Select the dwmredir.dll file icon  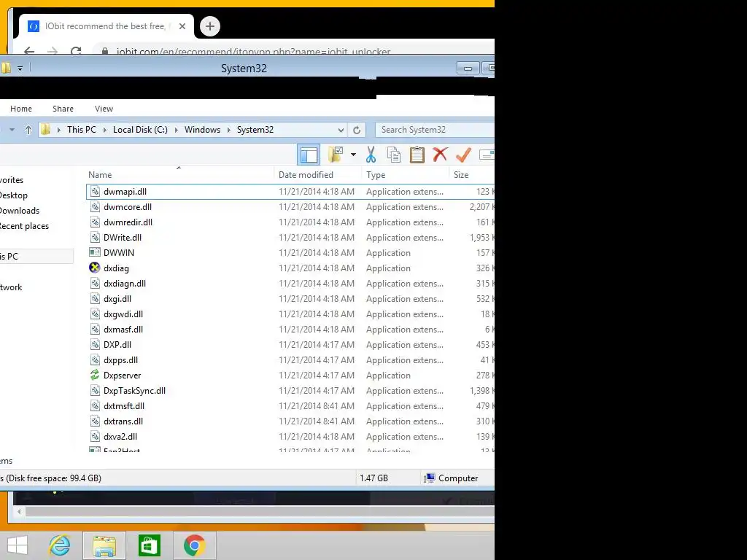(95, 222)
